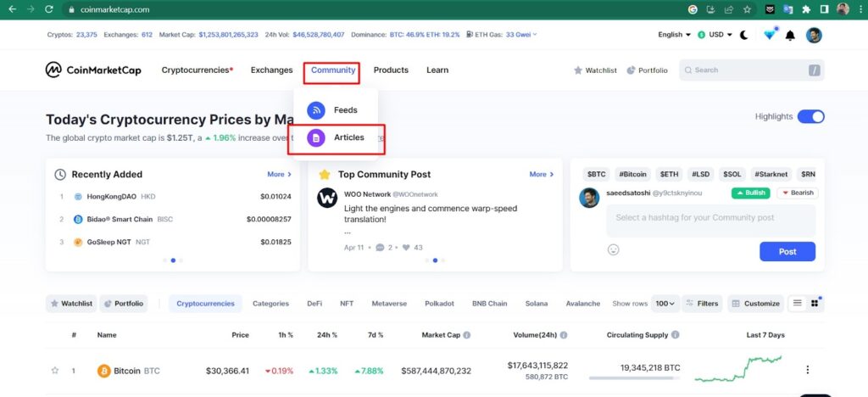Mark post as Bullish
Image resolution: width=868 pixels, height=397 pixels.
pos(751,193)
